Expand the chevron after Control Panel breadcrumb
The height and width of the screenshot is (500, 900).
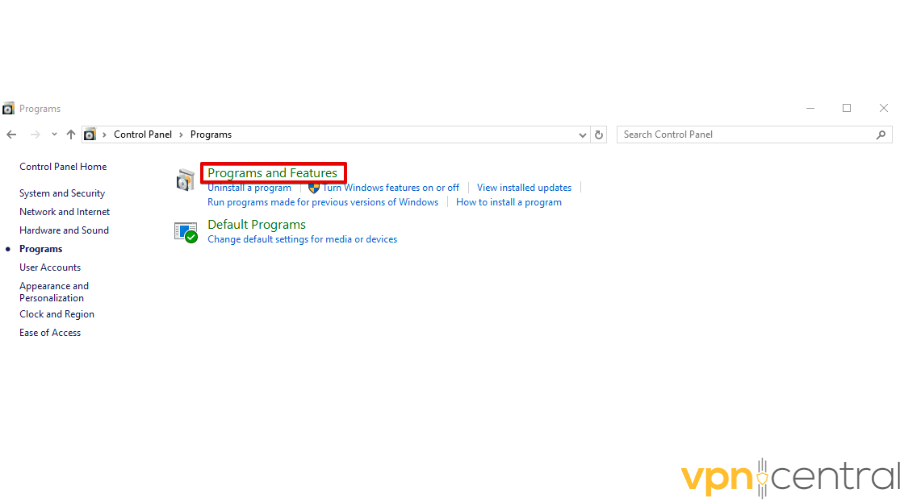[182, 135]
